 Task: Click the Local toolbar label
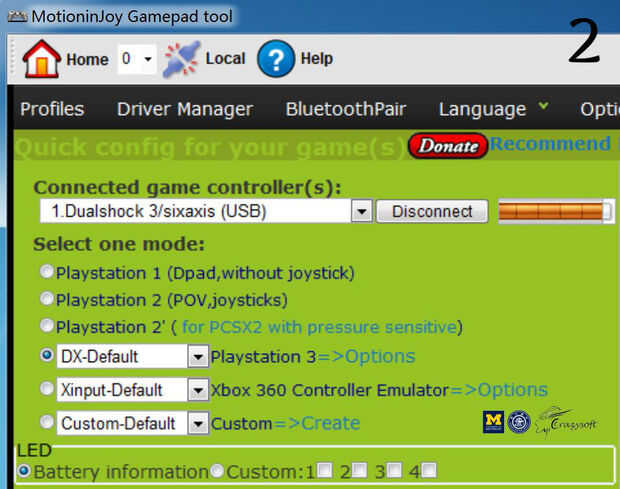pos(225,59)
